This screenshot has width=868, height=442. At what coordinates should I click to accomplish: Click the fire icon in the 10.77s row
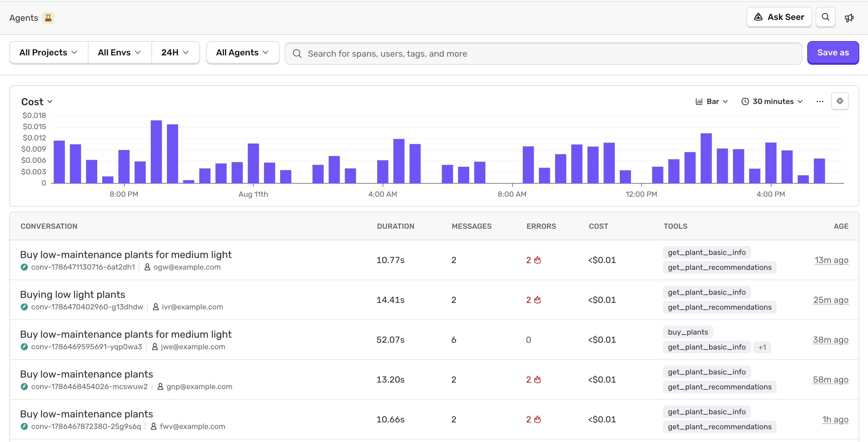coord(537,260)
